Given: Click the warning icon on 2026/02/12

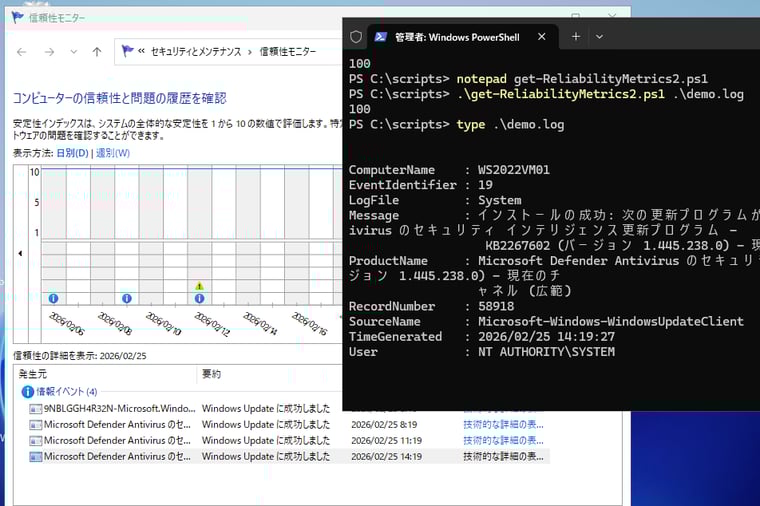Looking at the screenshot, I should 199,286.
